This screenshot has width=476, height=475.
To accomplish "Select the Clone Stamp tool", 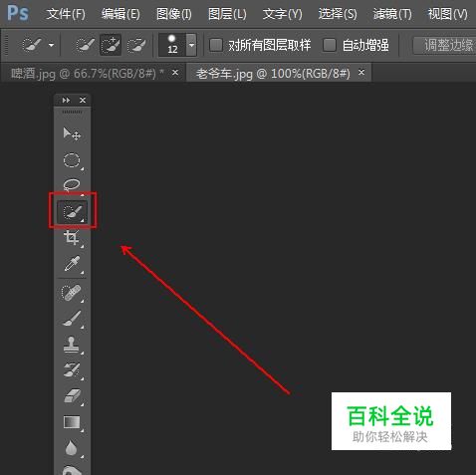I will pyautogui.click(x=72, y=345).
